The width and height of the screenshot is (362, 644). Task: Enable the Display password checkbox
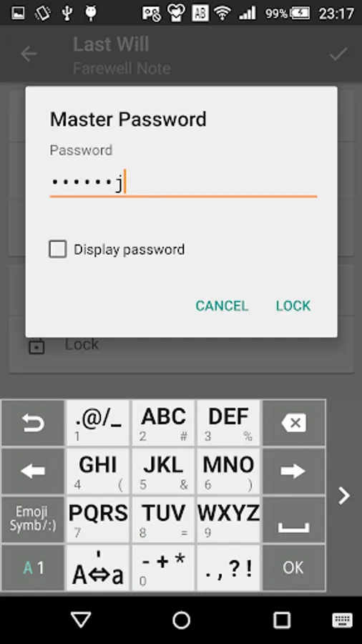point(58,249)
